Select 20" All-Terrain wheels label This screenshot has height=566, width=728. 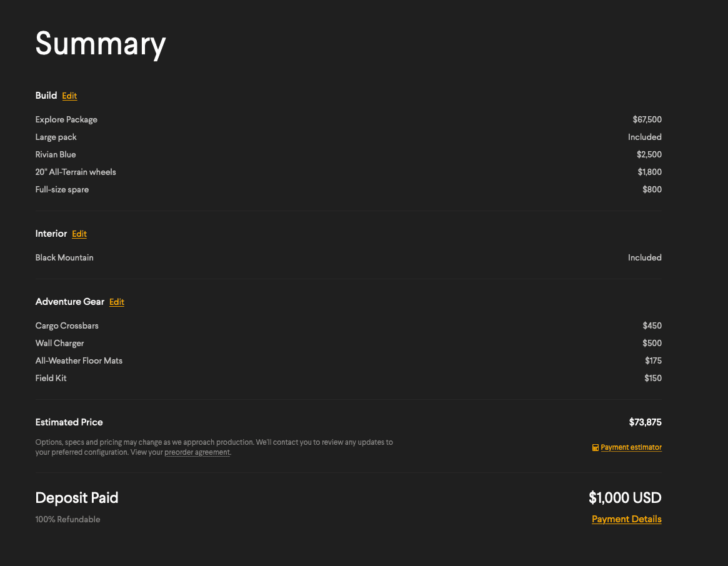(76, 172)
